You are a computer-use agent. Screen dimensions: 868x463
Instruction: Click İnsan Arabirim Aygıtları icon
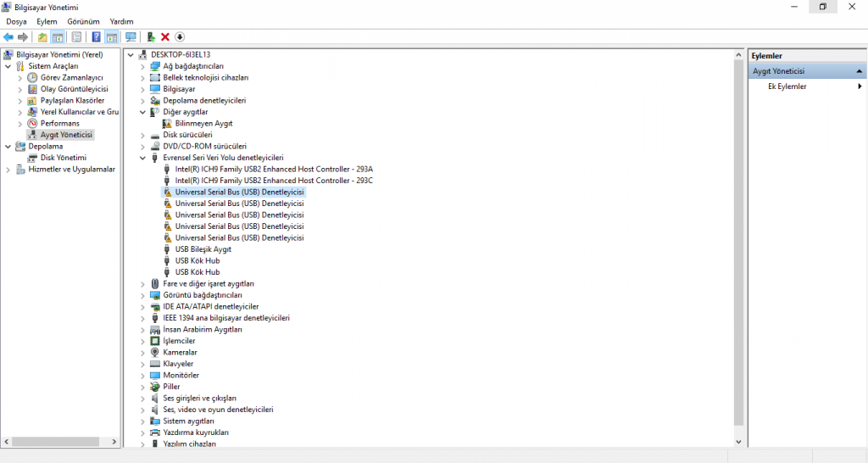[155, 330]
